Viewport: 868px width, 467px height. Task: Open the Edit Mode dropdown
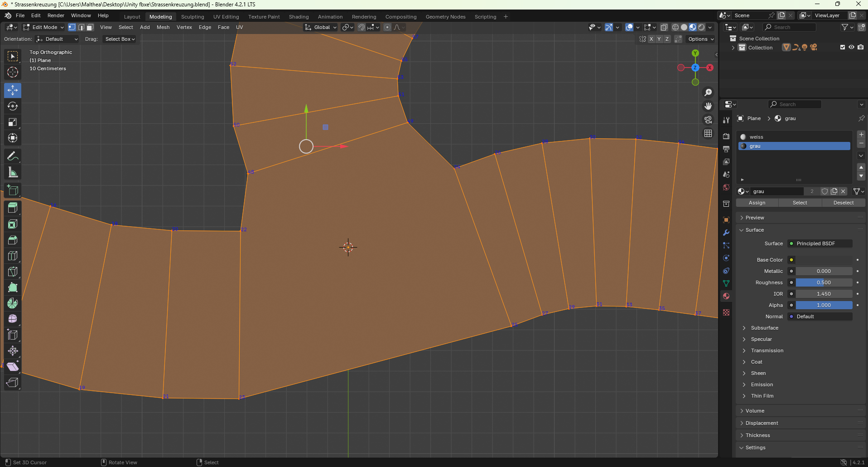tap(43, 27)
